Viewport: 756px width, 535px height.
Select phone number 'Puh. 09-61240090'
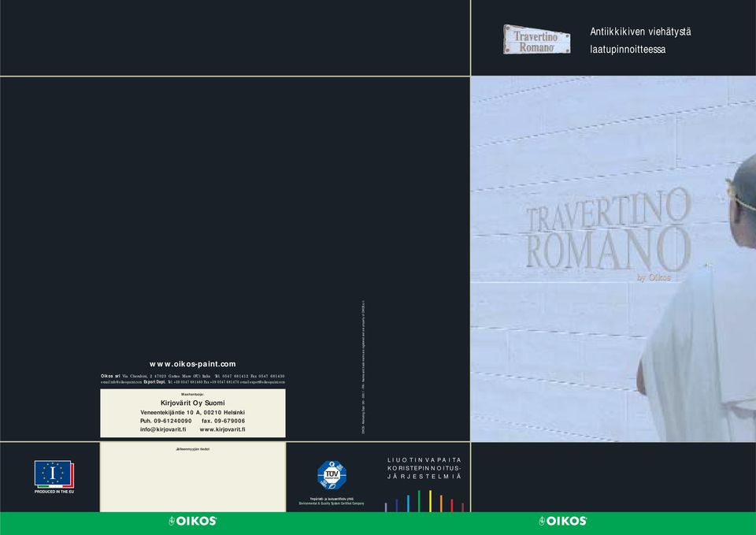166,422
